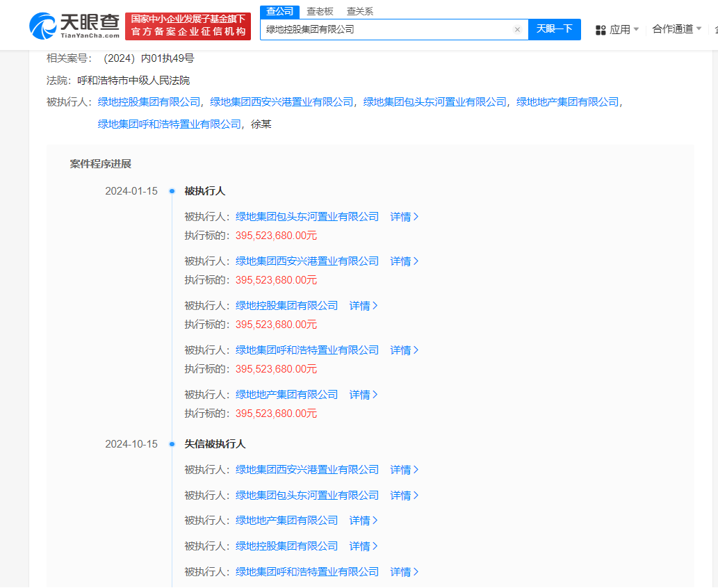Open 详情 for 绿地地产集团 under 失信被执行人

[364, 520]
